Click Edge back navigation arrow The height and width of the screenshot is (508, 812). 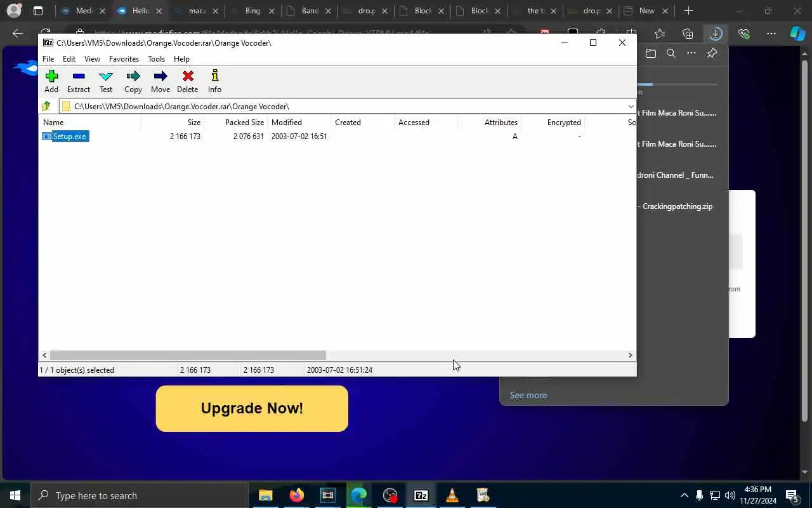coord(18,34)
